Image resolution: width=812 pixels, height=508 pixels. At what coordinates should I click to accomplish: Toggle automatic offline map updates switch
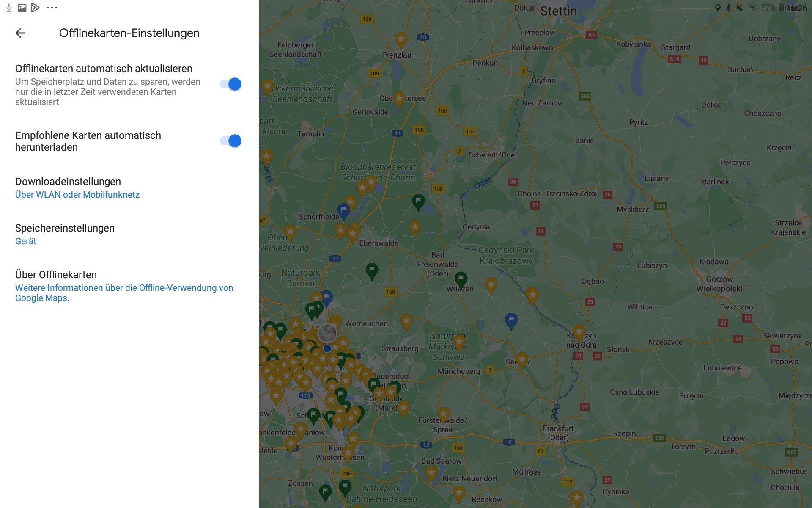point(230,84)
